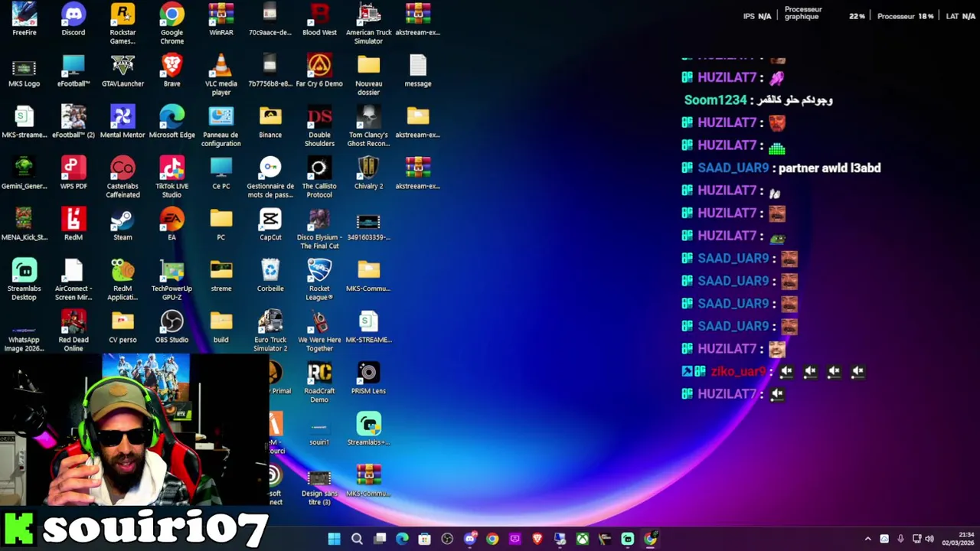Open TikTok LIVE Studio desktop icon
The width and height of the screenshot is (980, 551).
171,177
